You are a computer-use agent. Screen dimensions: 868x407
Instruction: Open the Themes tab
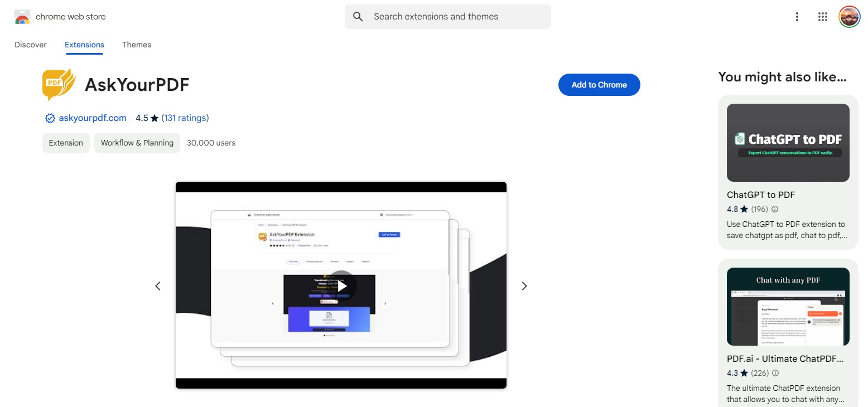click(137, 45)
